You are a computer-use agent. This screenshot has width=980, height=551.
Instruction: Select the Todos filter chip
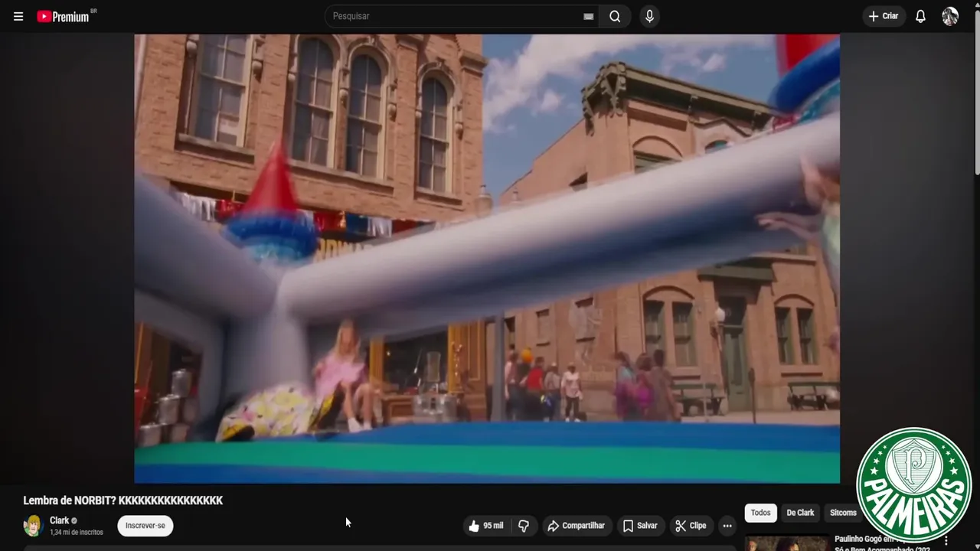(760, 513)
